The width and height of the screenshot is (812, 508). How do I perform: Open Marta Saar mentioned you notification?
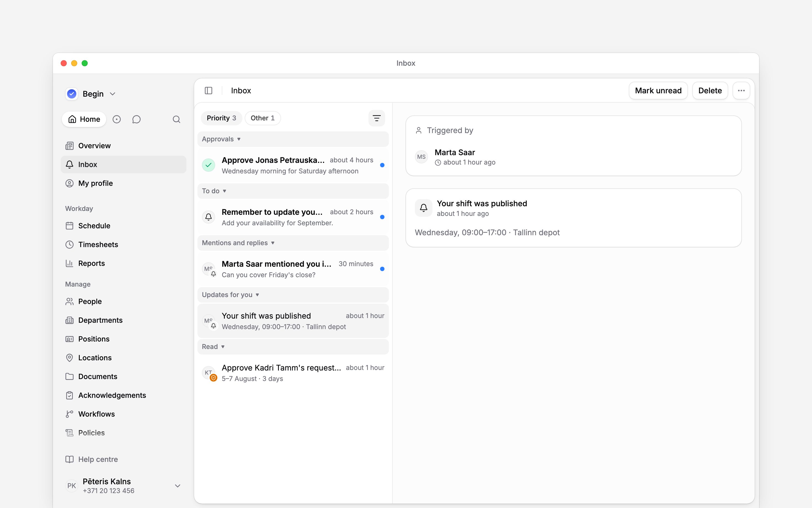tap(293, 269)
